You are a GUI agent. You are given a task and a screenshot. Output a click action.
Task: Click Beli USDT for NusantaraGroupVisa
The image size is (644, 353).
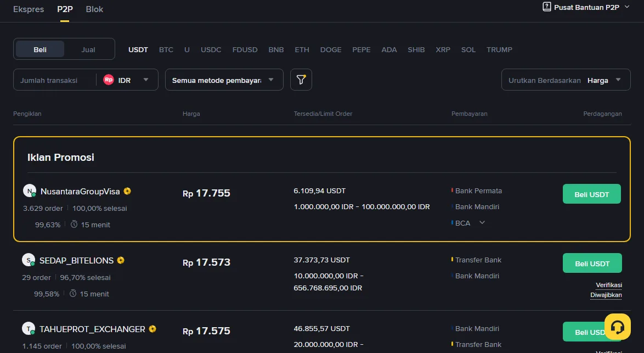click(591, 194)
